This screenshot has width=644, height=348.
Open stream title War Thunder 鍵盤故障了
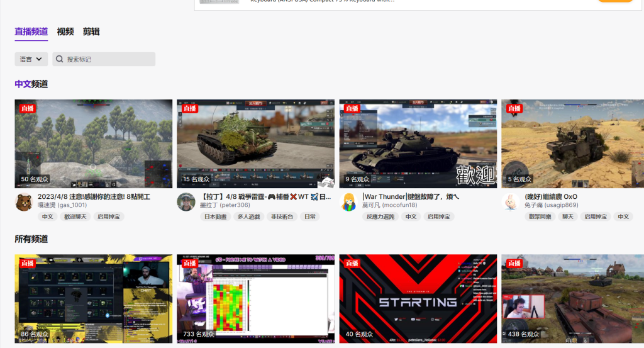[411, 197]
